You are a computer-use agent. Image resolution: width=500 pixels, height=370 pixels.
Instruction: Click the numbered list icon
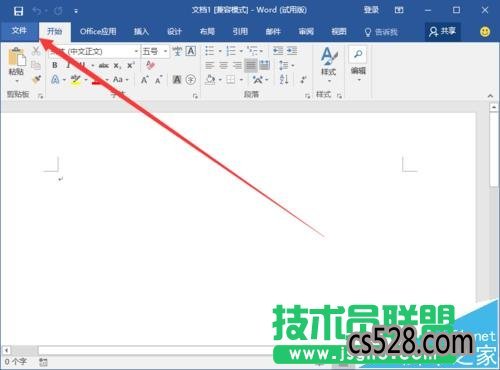point(231,51)
